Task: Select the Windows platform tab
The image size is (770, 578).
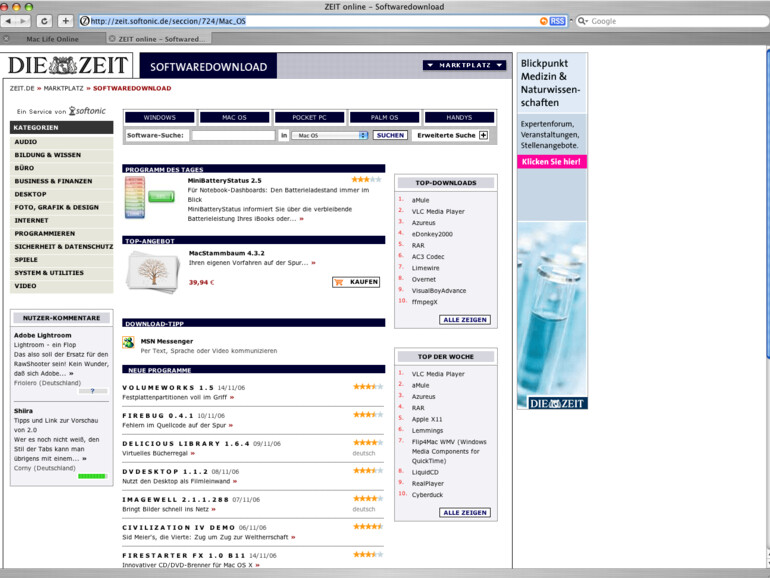Action: 160,117
